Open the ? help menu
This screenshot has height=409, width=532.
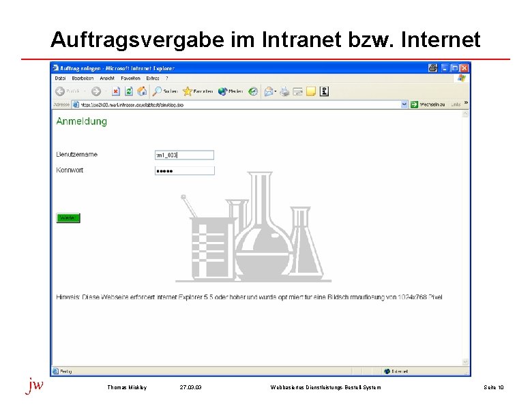(167, 78)
